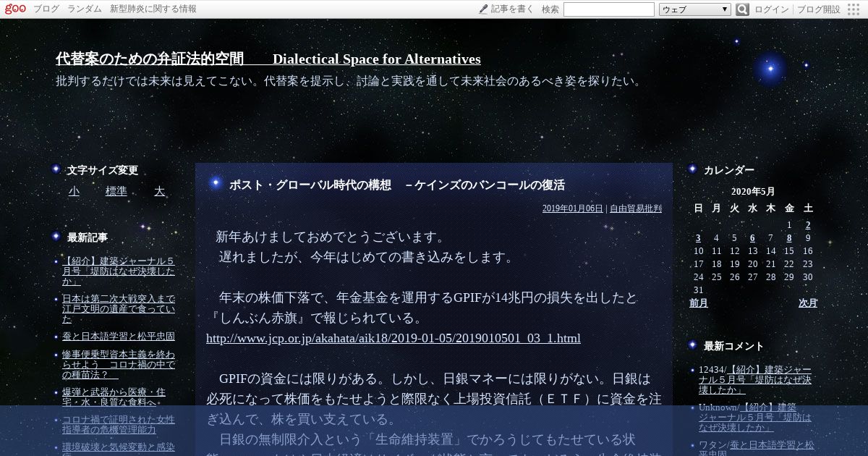Set font size to 大
Image resolution: width=868 pixels, height=456 pixels.
(x=159, y=191)
